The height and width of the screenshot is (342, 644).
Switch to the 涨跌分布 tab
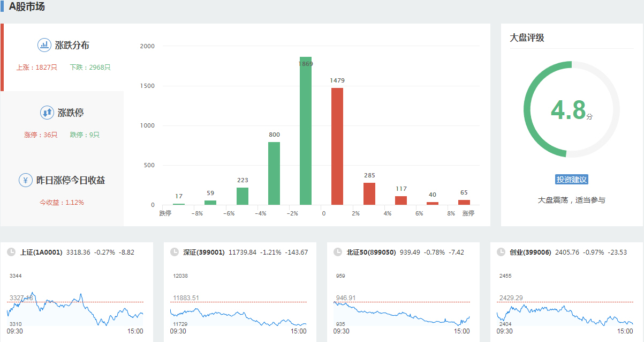click(72, 46)
